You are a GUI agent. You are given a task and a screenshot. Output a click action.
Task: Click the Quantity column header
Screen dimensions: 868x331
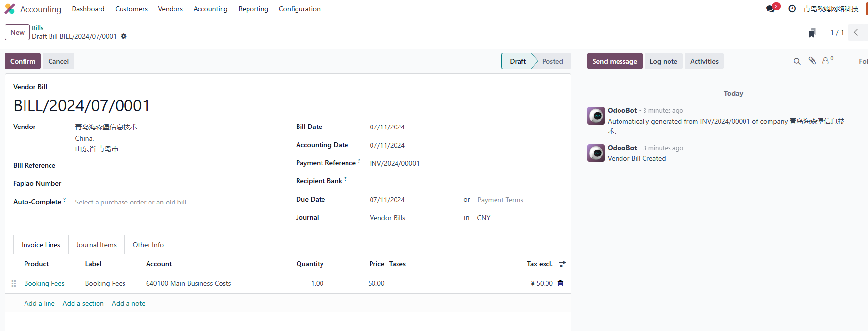[x=310, y=264]
